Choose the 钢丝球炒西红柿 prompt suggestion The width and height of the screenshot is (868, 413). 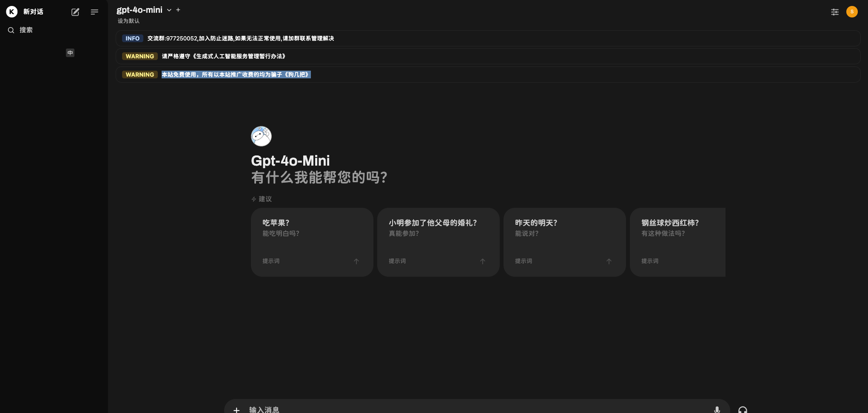pos(677,242)
